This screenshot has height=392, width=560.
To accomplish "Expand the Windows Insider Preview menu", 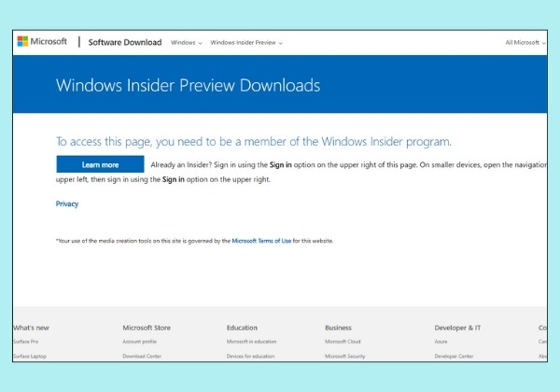I will pyautogui.click(x=246, y=43).
